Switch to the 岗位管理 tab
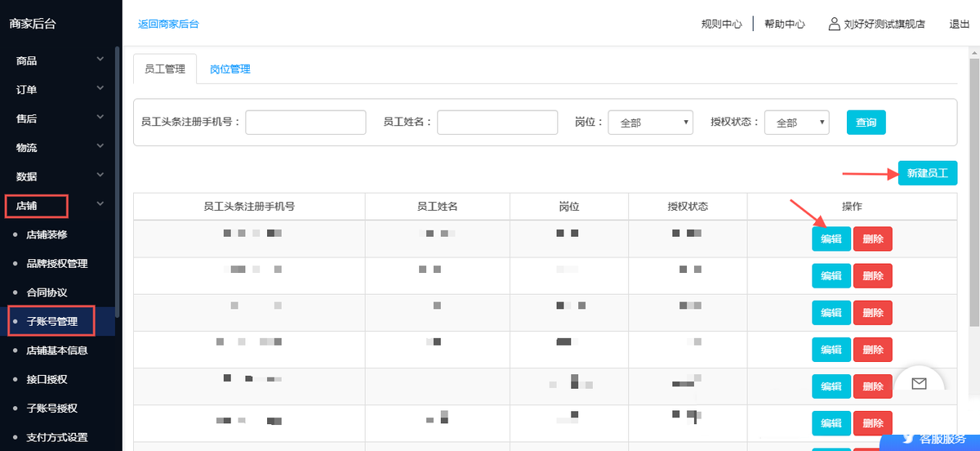This screenshot has width=980, height=451. [230, 69]
